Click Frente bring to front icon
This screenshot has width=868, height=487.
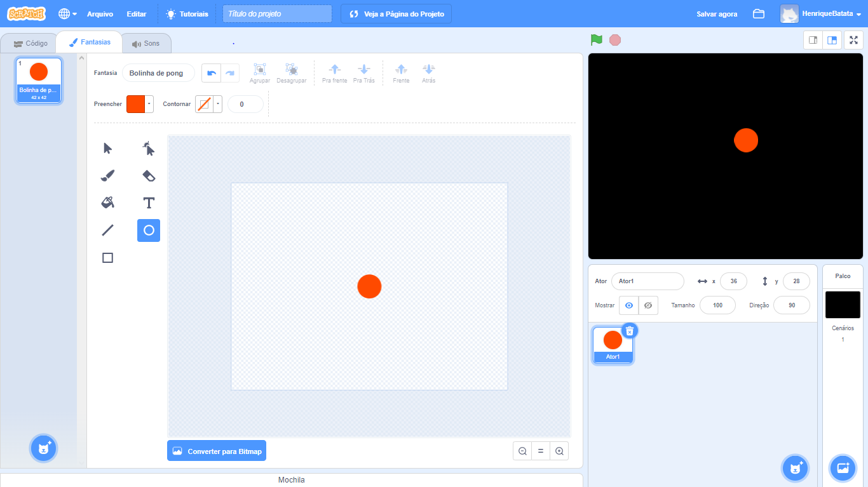tap(401, 69)
